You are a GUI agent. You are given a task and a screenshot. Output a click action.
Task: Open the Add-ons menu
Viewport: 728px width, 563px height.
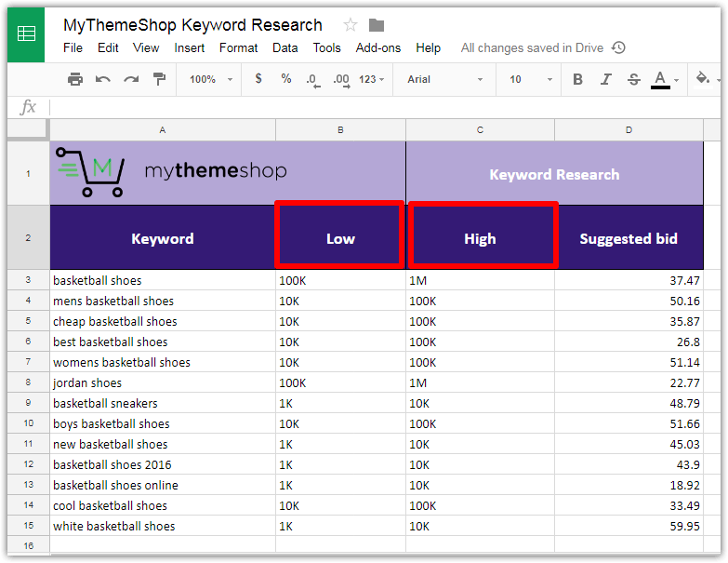point(377,47)
